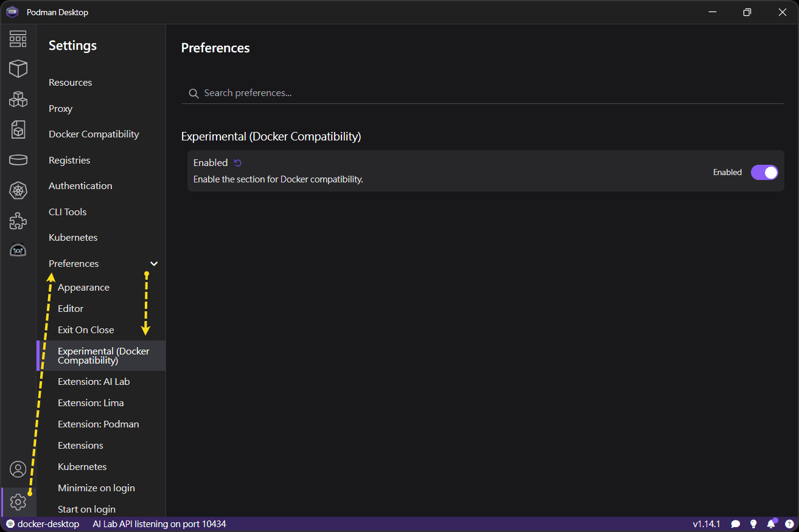Click the reset-to-default icon beside Enabled
Screen dimensions: 799x532
(238, 163)
